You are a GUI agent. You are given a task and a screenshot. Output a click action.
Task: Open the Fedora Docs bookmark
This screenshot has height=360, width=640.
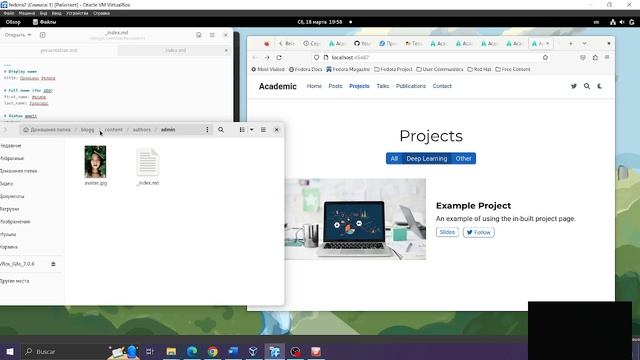click(x=305, y=69)
